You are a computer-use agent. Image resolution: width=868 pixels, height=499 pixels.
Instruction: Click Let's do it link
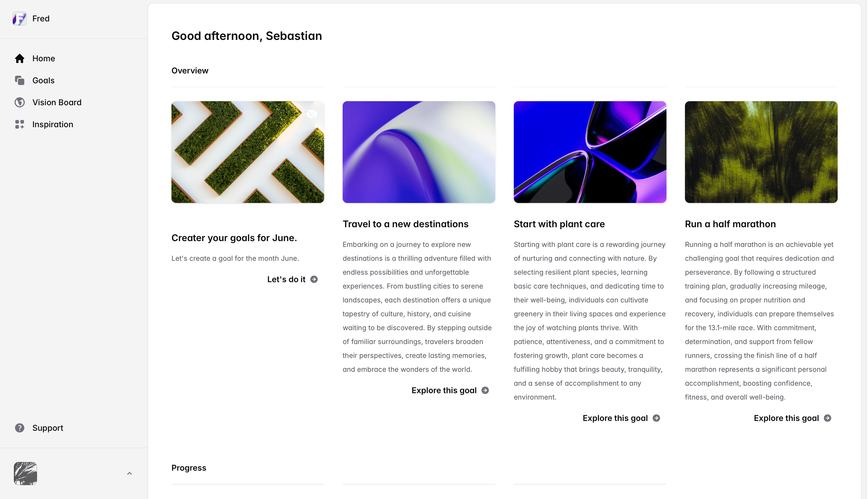286,279
